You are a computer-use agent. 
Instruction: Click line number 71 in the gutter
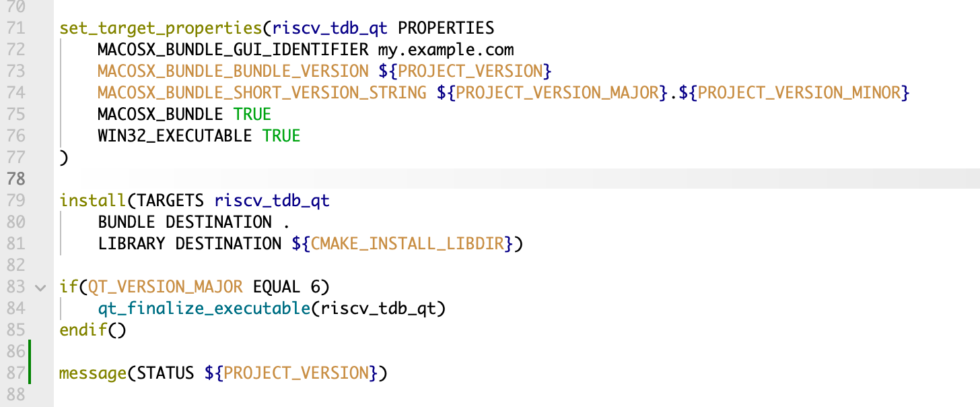click(15, 28)
